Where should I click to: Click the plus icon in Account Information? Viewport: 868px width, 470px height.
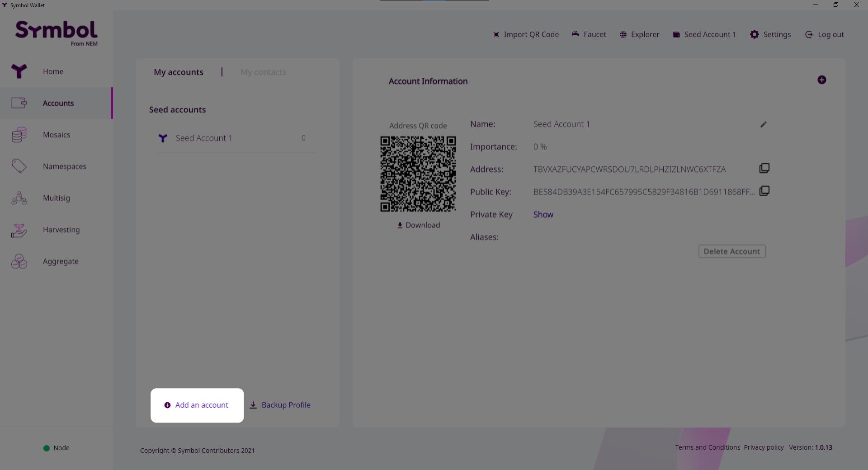pos(821,80)
